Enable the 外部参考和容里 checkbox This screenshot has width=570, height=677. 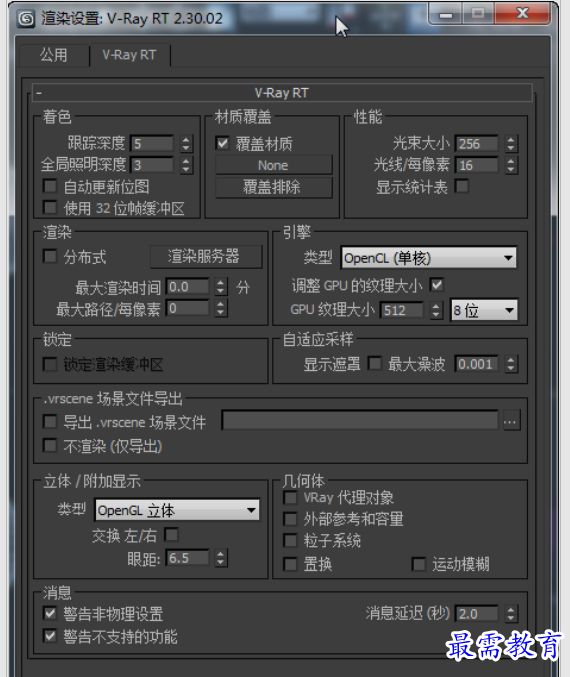pyautogui.click(x=290, y=519)
